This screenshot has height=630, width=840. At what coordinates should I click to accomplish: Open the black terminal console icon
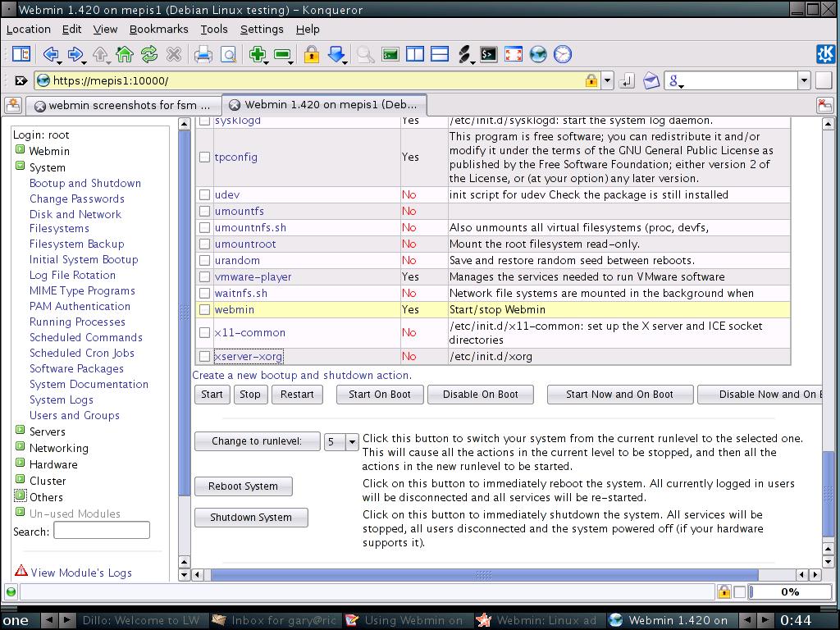[x=489, y=54]
